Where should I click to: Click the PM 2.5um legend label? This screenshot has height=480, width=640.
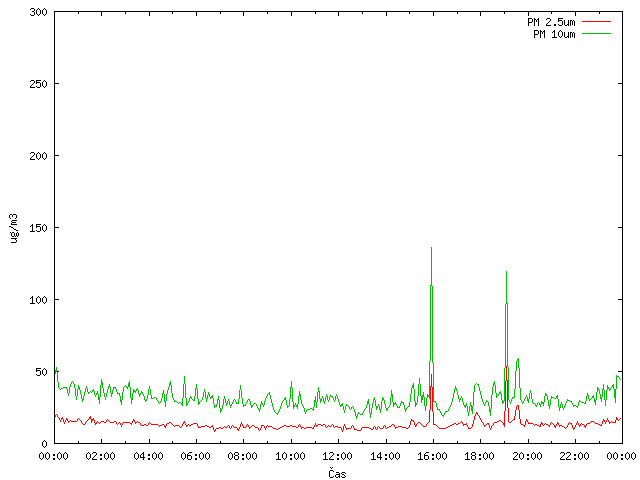coord(551,22)
